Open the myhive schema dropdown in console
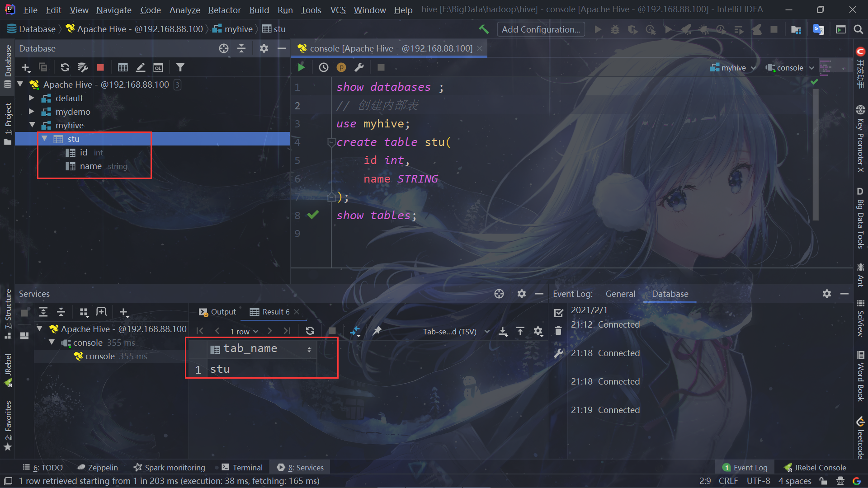Image resolution: width=868 pixels, height=488 pixels. pos(733,68)
